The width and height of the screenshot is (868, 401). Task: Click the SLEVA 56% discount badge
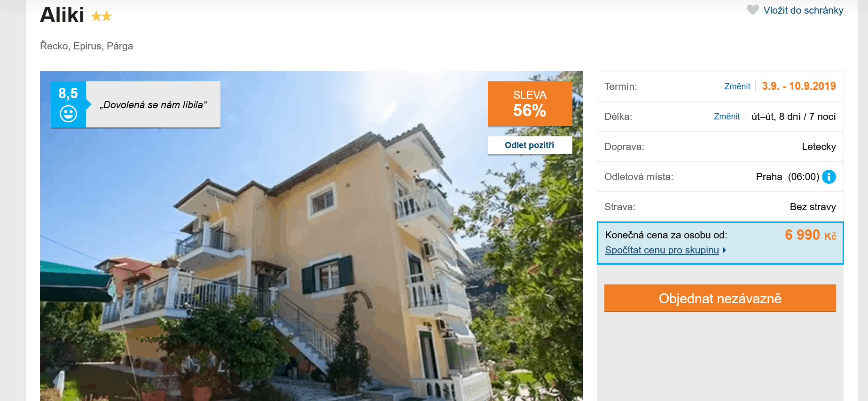[x=530, y=104]
